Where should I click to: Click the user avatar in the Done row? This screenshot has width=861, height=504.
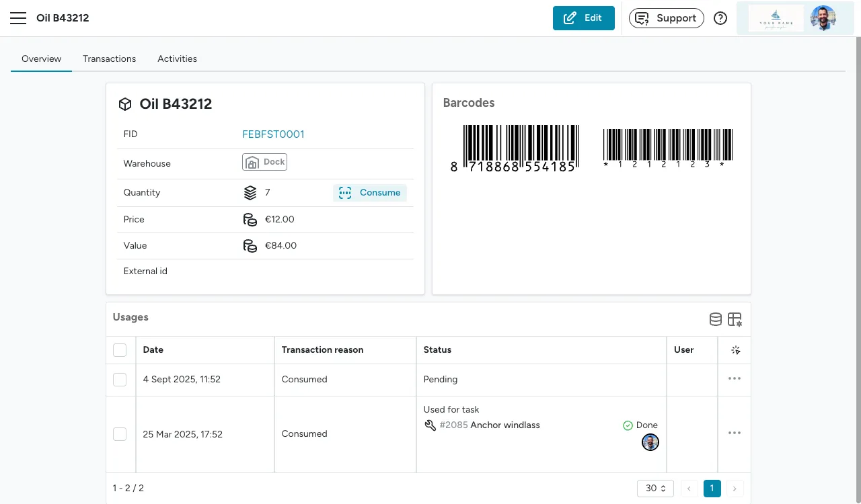coord(650,442)
